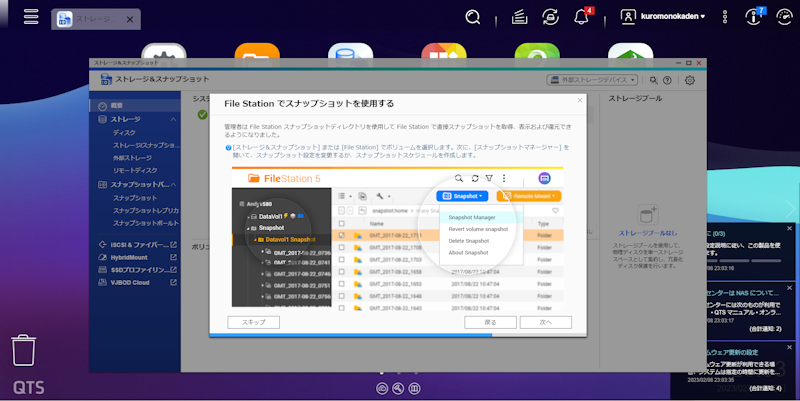
Task: Open event notifications bell with badge 4
Action: (x=582, y=17)
